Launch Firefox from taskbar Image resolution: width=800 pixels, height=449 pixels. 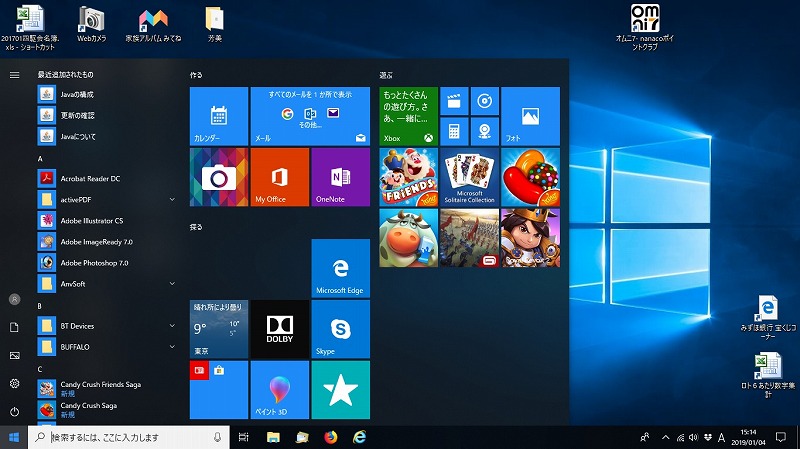tap(331, 437)
